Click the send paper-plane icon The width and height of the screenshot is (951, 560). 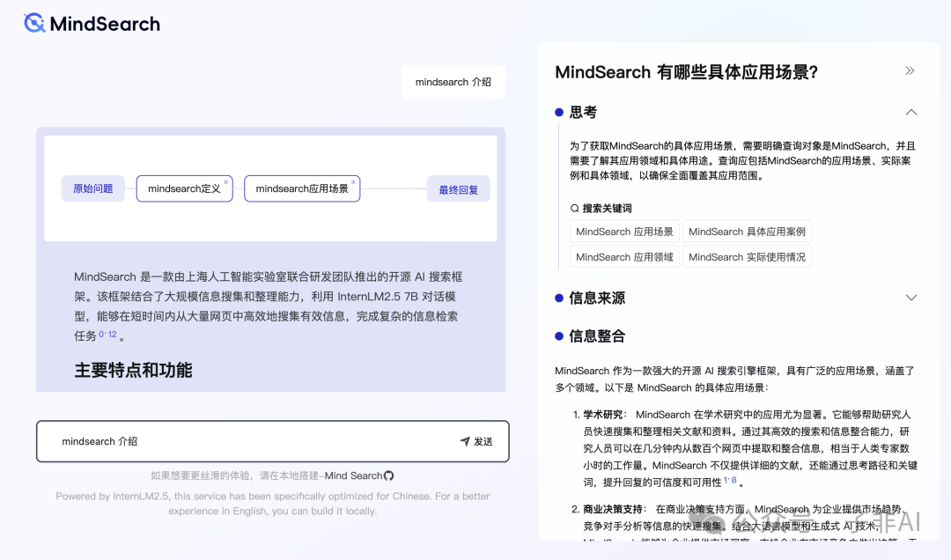point(465,441)
